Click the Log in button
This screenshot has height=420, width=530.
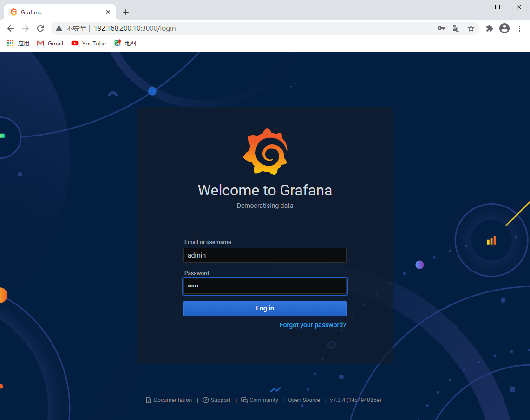[265, 309]
